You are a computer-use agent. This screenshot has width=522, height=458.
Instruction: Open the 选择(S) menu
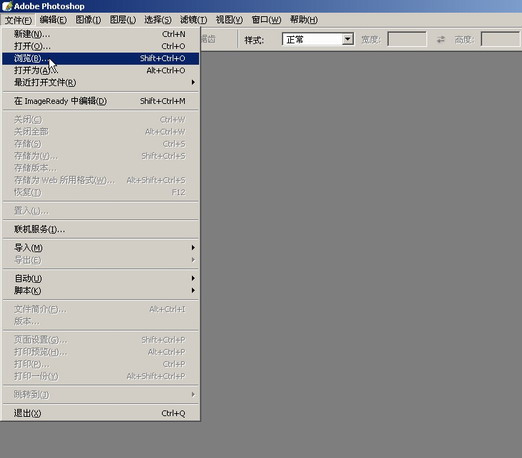(158, 20)
